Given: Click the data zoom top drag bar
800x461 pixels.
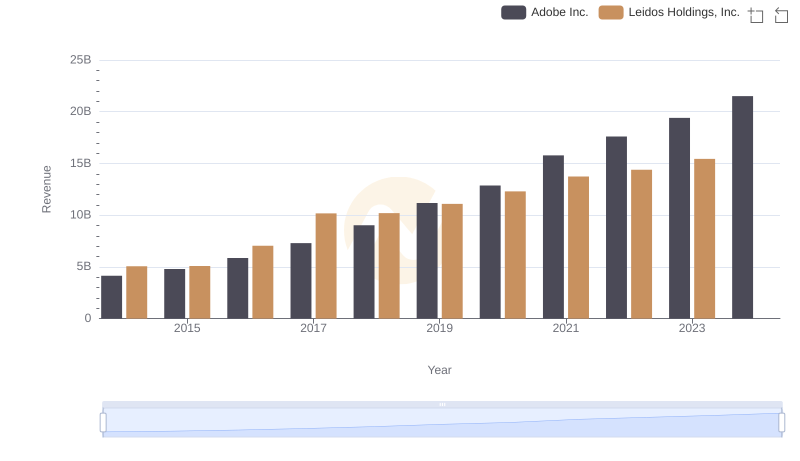Looking at the screenshot, I should [x=442, y=404].
